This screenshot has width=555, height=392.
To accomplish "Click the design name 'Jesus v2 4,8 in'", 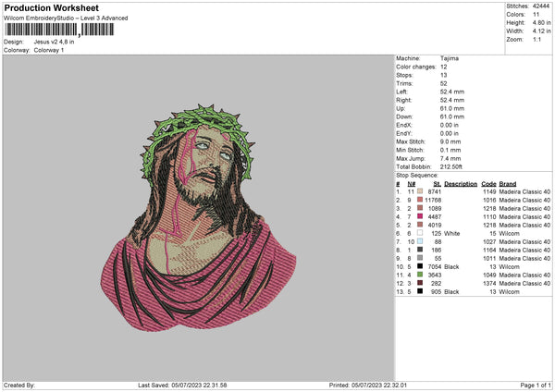I will [x=55, y=42].
